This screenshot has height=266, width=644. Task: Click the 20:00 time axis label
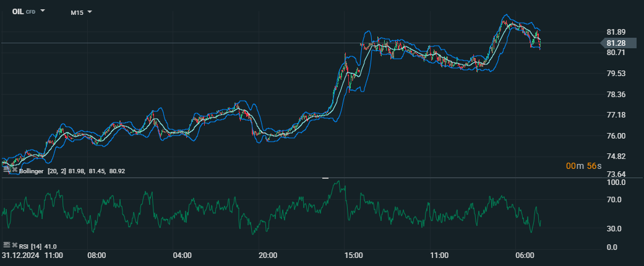click(268, 255)
